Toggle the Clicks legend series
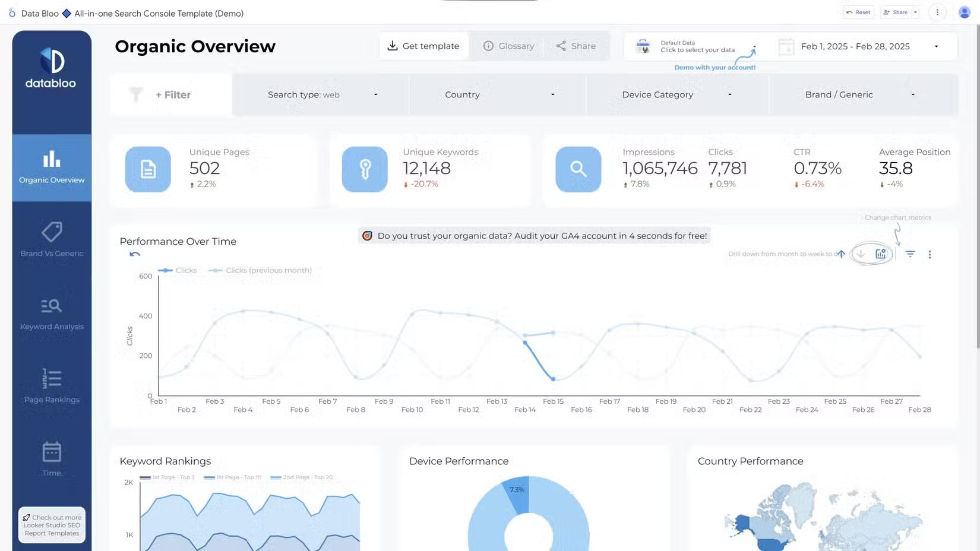This screenshot has width=980, height=551. (178, 271)
